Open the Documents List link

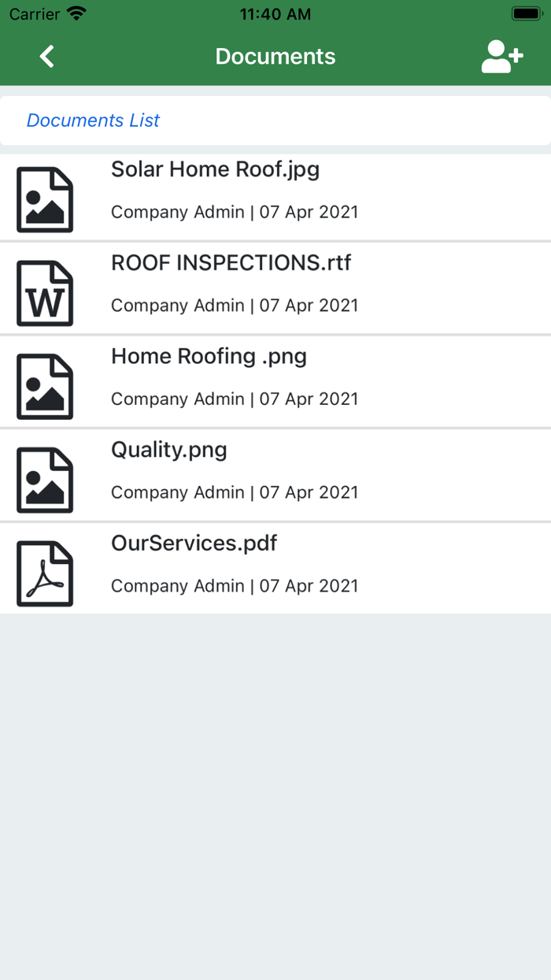click(x=93, y=121)
